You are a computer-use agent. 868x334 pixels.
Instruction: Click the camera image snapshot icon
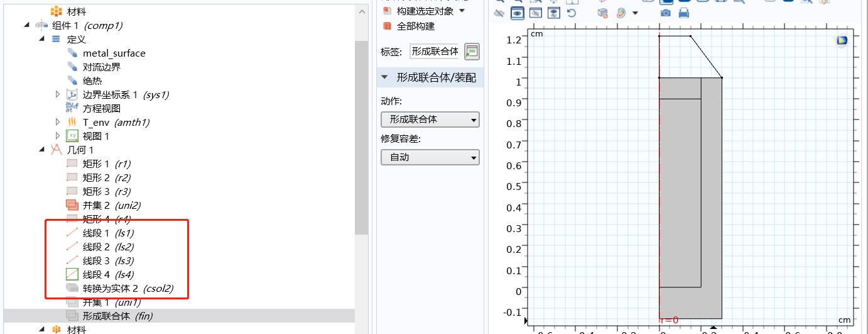point(666,13)
